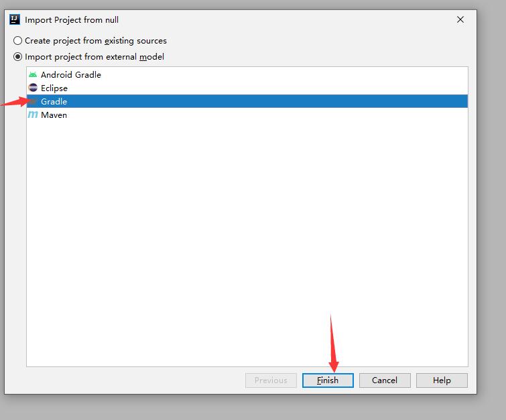Click the greyed-out Previous button
Viewport: 506px width, 420px height.
[x=271, y=380]
